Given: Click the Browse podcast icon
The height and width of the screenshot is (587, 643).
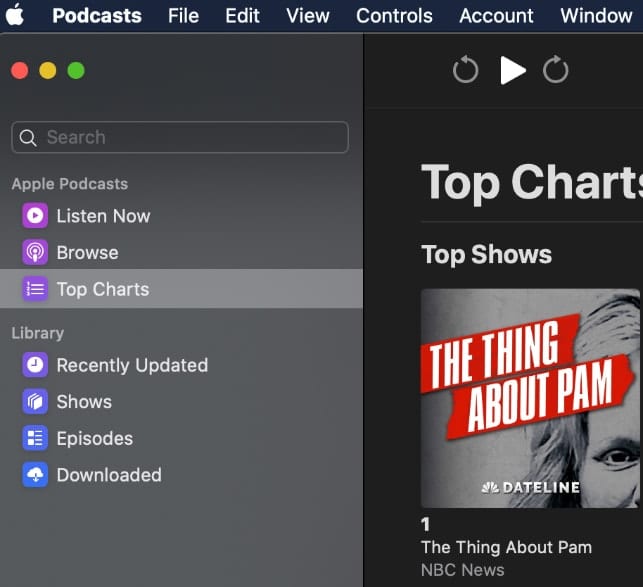Looking at the screenshot, I should click(35, 253).
